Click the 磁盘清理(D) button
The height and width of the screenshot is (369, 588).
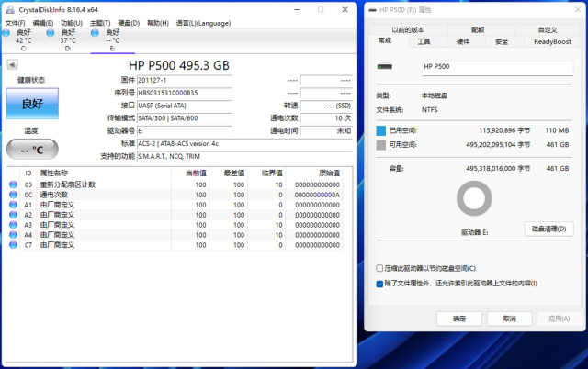coord(549,229)
